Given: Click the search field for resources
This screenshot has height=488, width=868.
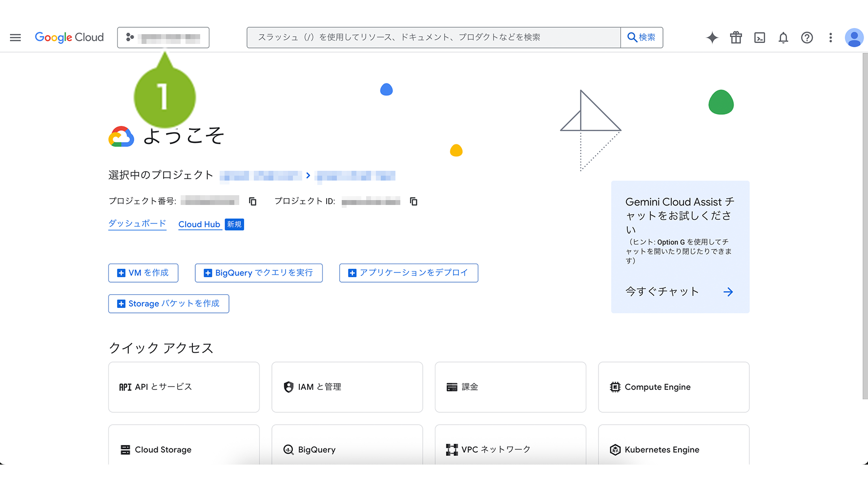Looking at the screenshot, I should tap(434, 38).
